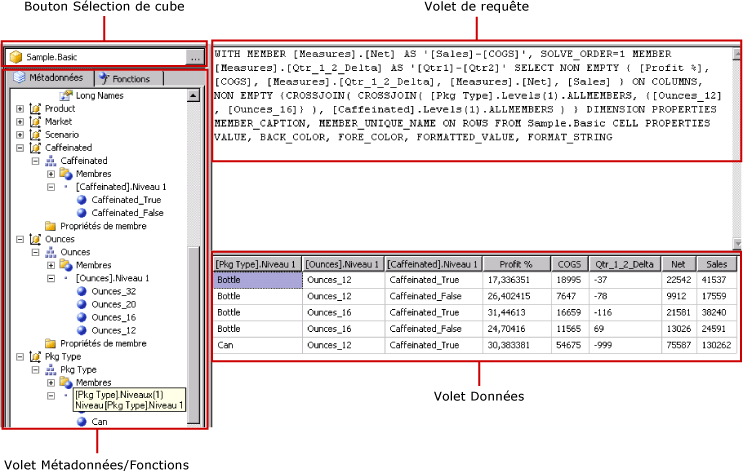Screen dimensions: 744x472
Task: Select the highlighted Bottle cell in first row
Action: pyautogui.click(x=258, y=280)
